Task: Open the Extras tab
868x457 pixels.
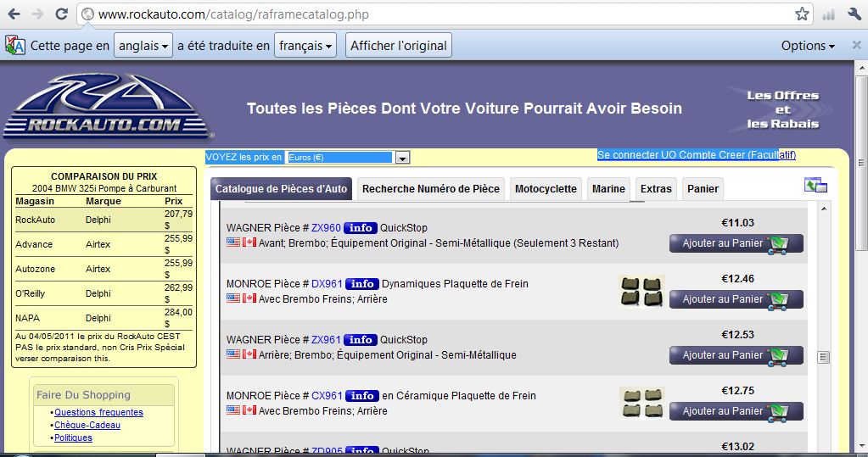Action: [x=656, y=189]
